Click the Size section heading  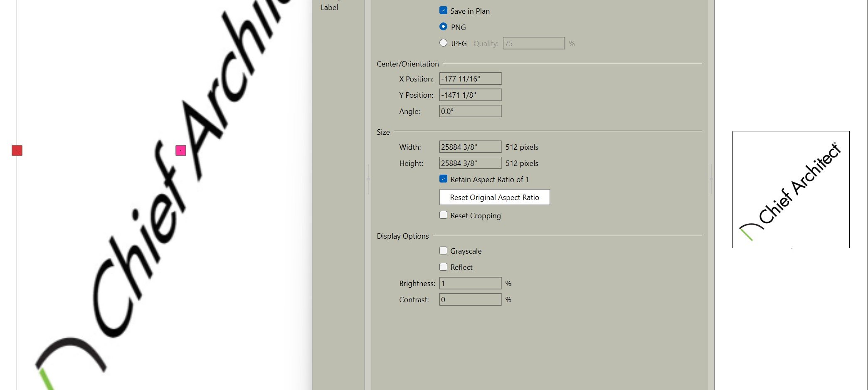(383, 132)
